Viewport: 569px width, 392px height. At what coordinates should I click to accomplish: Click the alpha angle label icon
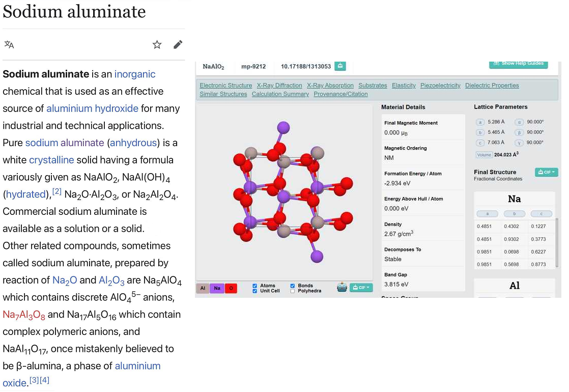tap(519, 122)
